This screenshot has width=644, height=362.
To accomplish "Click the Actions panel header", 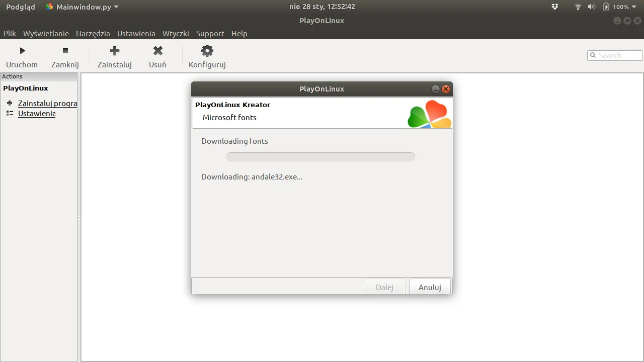I will 39,76.
